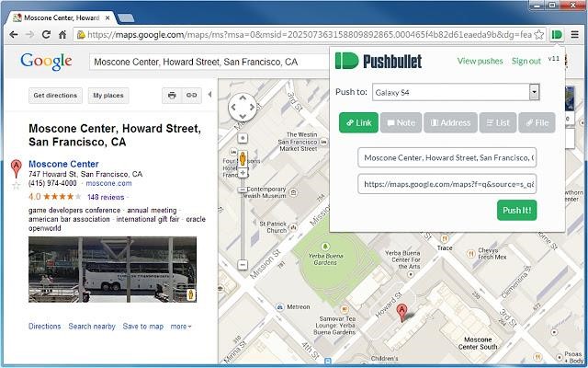Viewport: 588px width, 368px height.
Task: Go to the browser home icon
Action: [62, 35]
